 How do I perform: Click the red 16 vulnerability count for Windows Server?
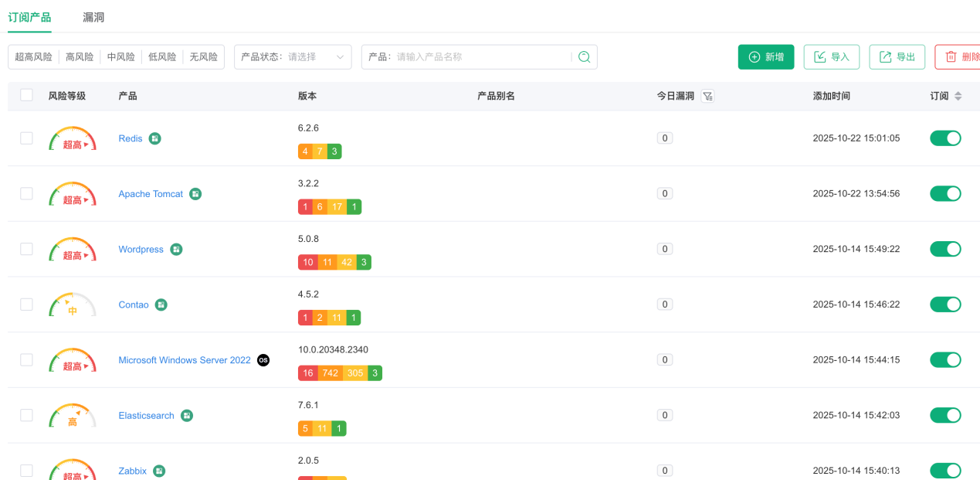click(x=308, y=373)
